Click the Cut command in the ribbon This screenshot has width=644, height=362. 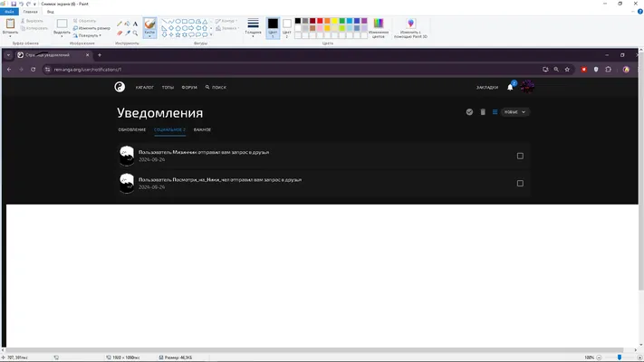click(33, 21)
